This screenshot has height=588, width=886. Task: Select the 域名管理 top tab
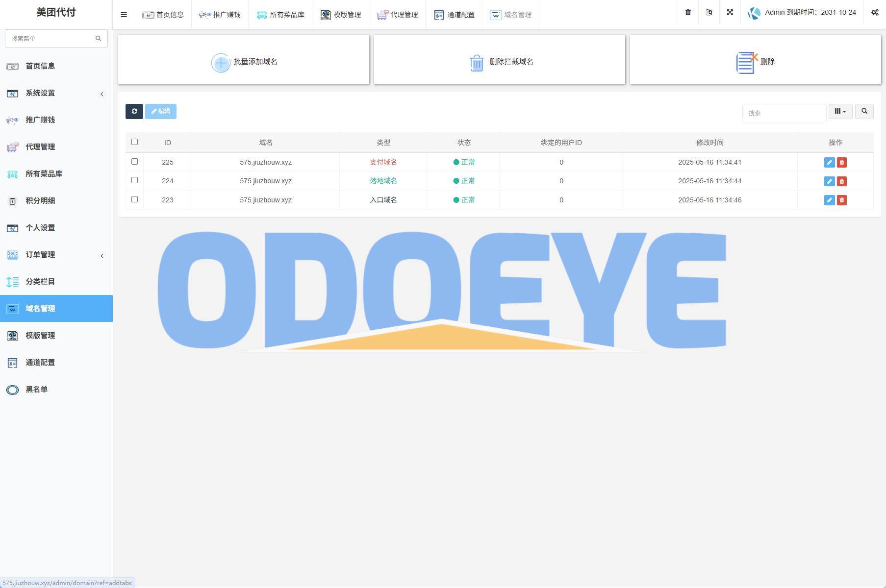point(511,15)
